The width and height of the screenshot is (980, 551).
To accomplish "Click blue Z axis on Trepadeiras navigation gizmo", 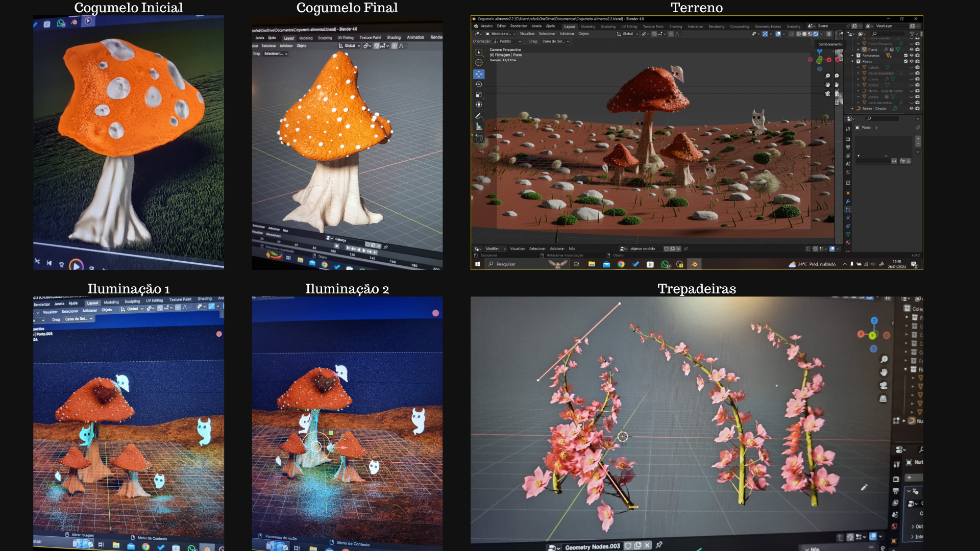I will (874, 320).
